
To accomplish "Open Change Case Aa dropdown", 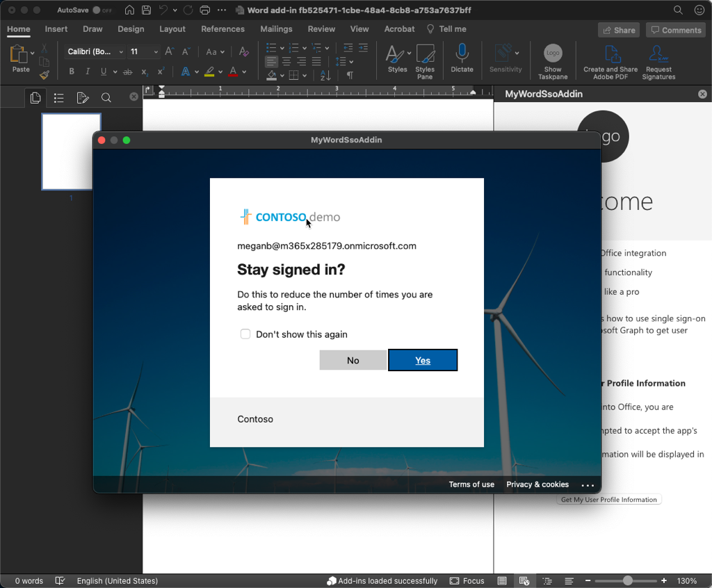I will 215,51.
